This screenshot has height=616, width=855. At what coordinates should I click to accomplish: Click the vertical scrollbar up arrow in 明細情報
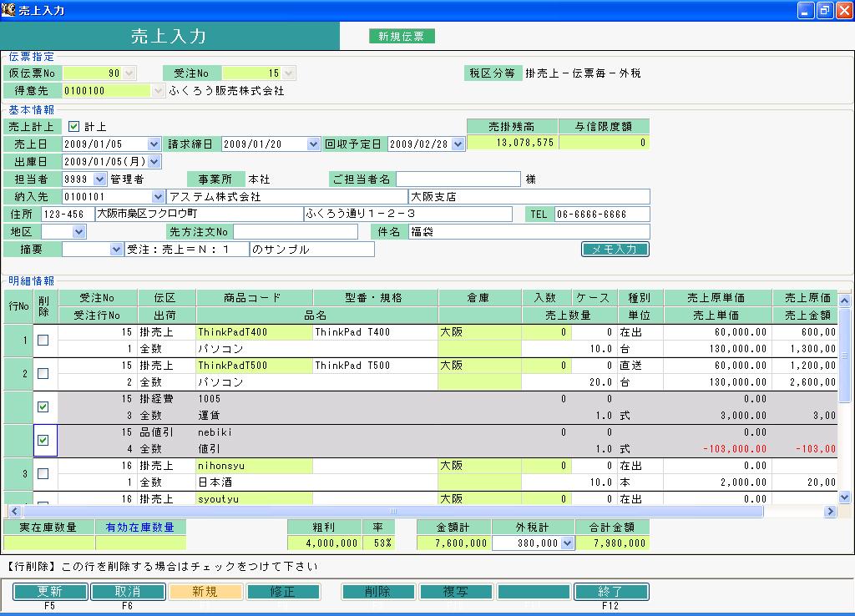[844, 300]
